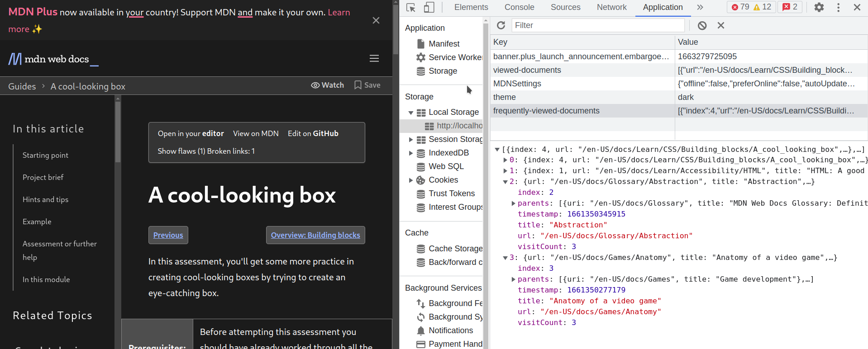The width and height of the screenshot is (868, 349).
Task: Open DevTools settings gear
Action: coord(819,7)
